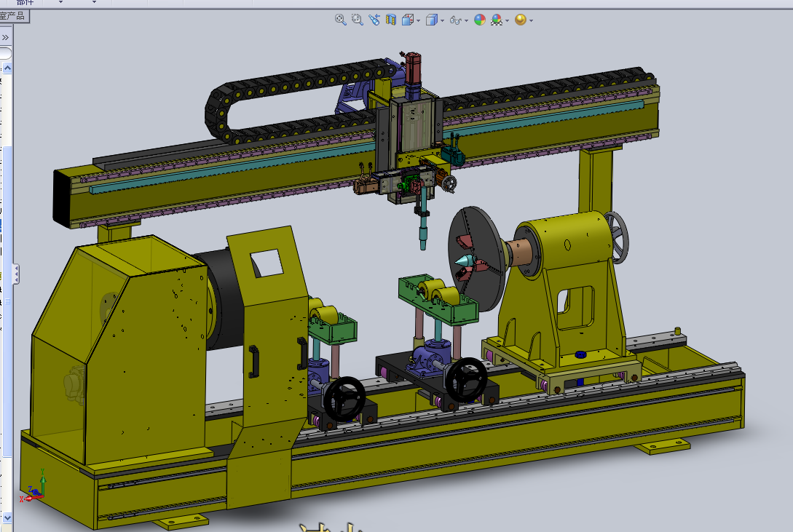Click the gold View Settings sphere icon

pos(520,20)
